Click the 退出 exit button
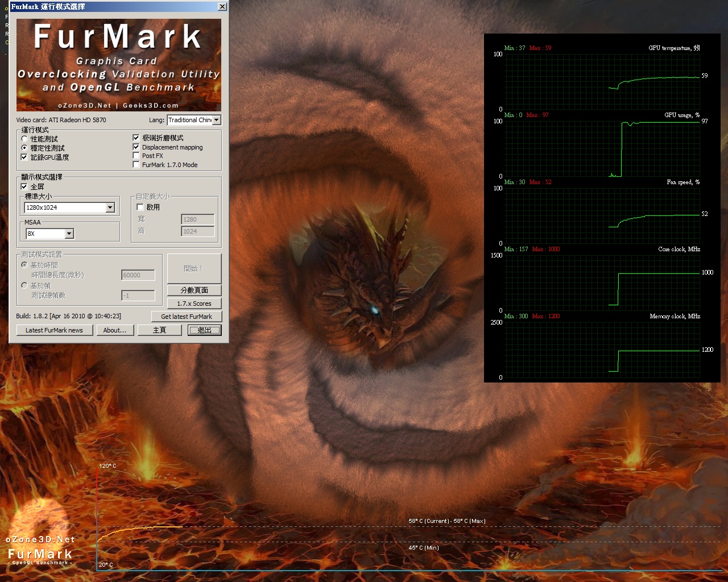This screenshot has height=582, width=728. click(x=205, y=330)
